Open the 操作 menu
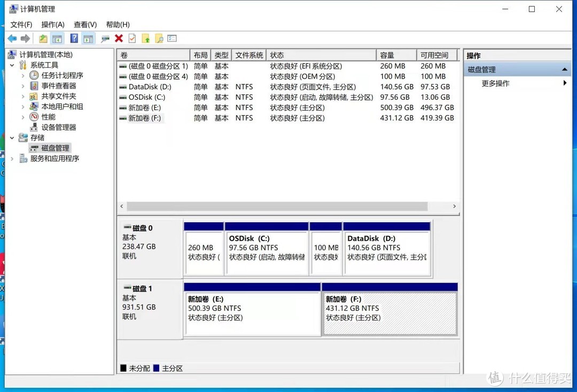577x392 pixels. (x=52, y=24)
